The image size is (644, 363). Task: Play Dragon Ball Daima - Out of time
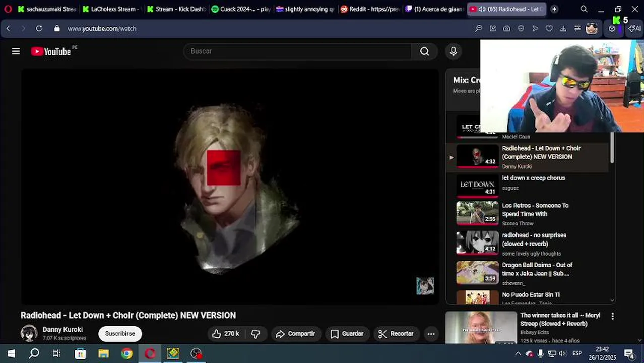click(x=537, y=269)
